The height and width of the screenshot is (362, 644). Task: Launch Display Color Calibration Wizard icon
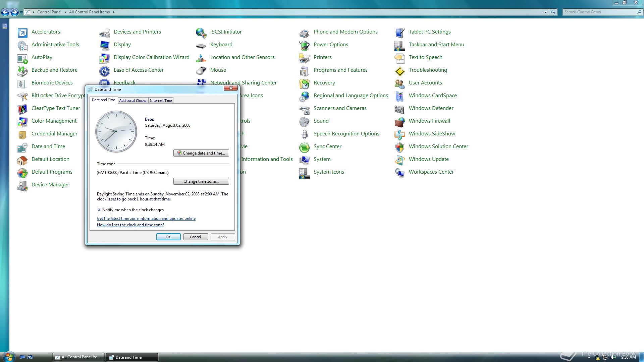[105, 58]
